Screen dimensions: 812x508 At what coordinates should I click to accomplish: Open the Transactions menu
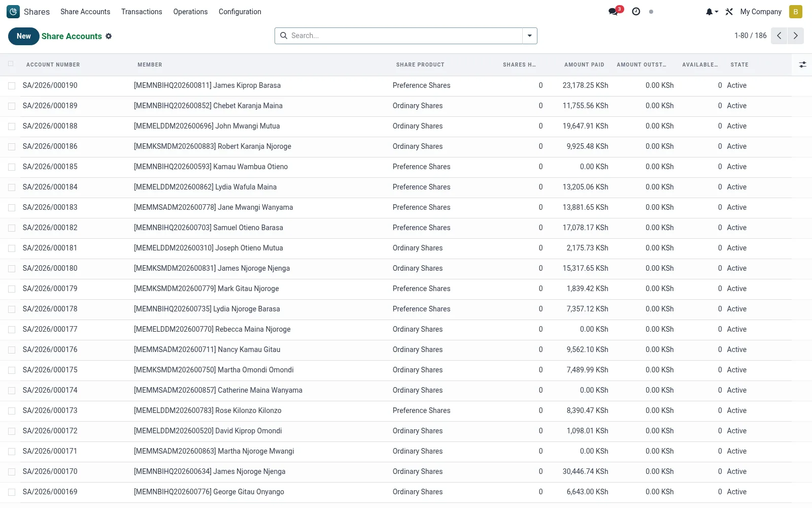coord(142,12)
